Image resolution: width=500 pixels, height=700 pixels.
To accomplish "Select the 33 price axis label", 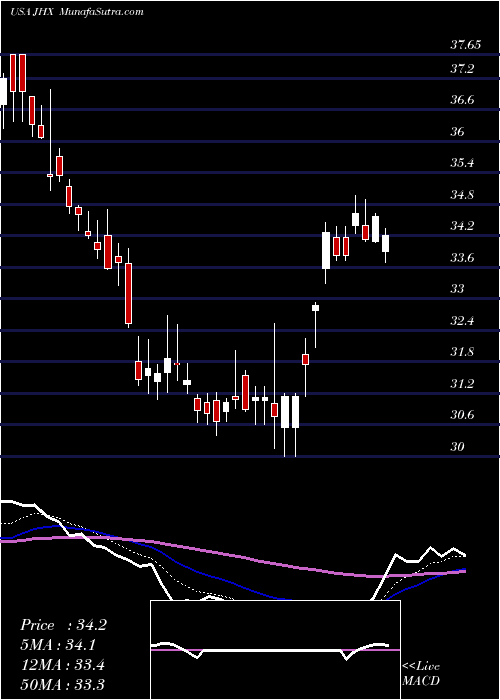I will tap(458, 289).
